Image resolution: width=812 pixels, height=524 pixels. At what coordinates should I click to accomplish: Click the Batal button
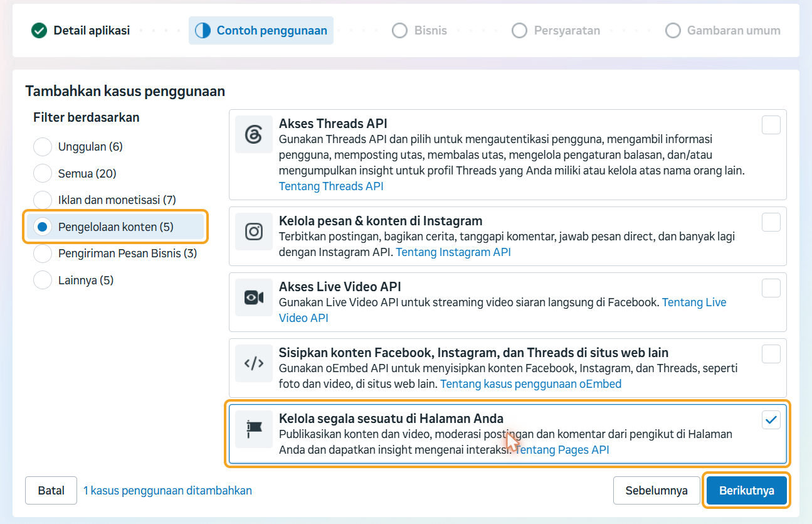pos(51,490)
